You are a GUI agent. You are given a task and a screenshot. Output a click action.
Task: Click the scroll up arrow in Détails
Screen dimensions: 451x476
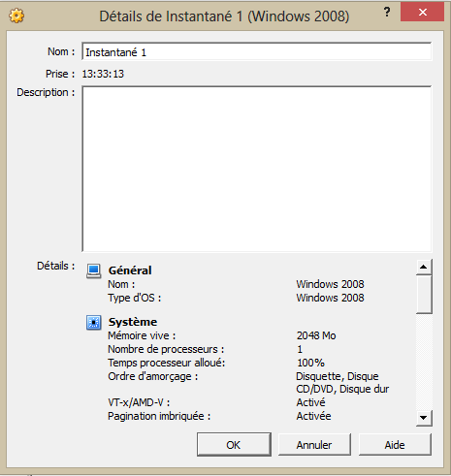[x=424, y=267]
